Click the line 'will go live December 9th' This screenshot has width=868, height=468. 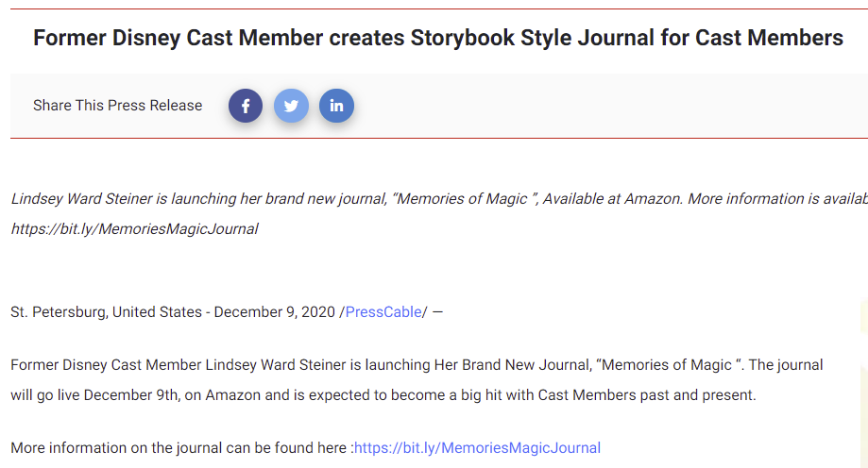[383, 395]
